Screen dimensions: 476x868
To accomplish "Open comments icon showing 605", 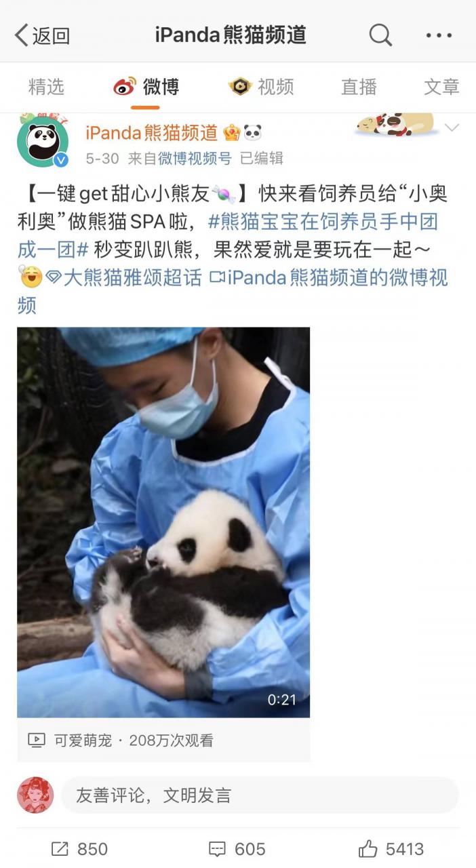I will click(217, 849).
